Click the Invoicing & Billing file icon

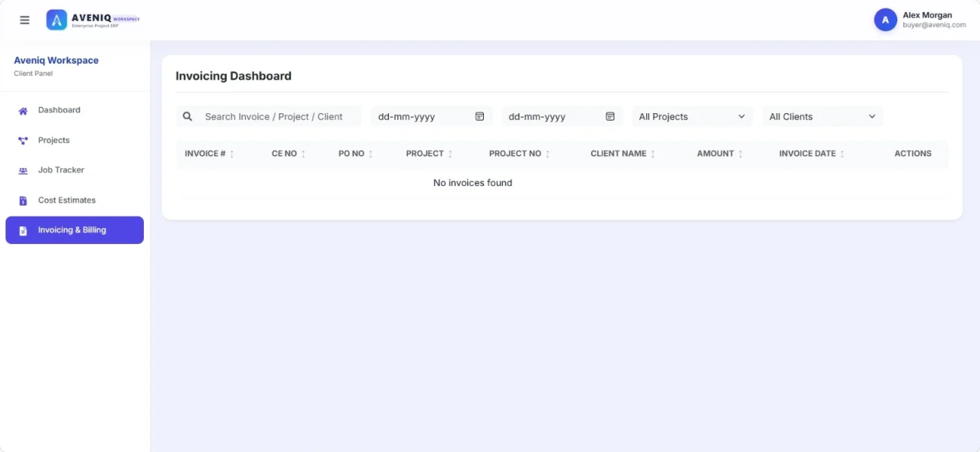(23, 230)
